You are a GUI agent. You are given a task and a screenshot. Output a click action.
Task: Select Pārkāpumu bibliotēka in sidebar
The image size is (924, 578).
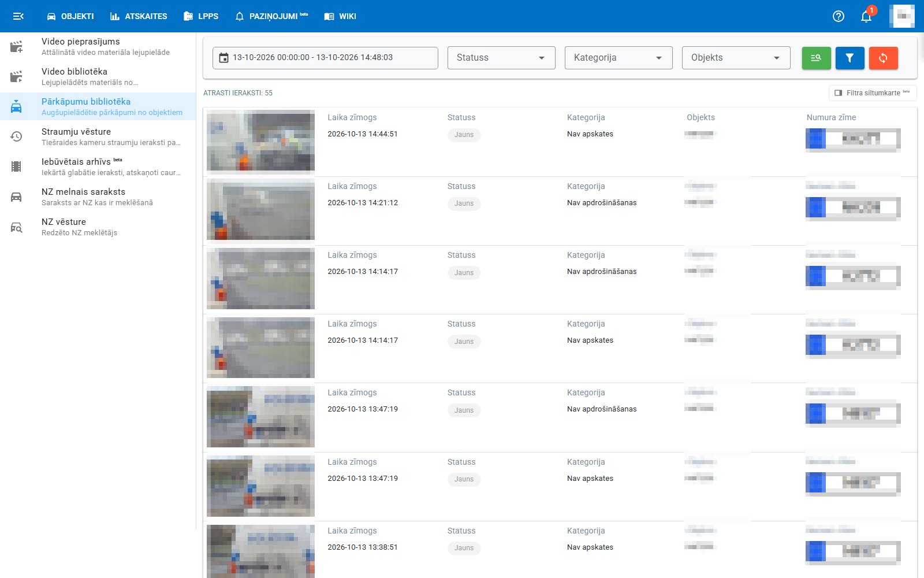click(98, 107)
